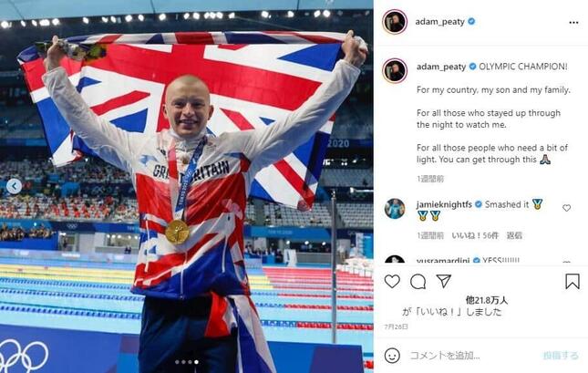The height and width of the screenshot is (373, 588).
Task: Open the three-dot more options menu
Action: click(x=573, y=23)
